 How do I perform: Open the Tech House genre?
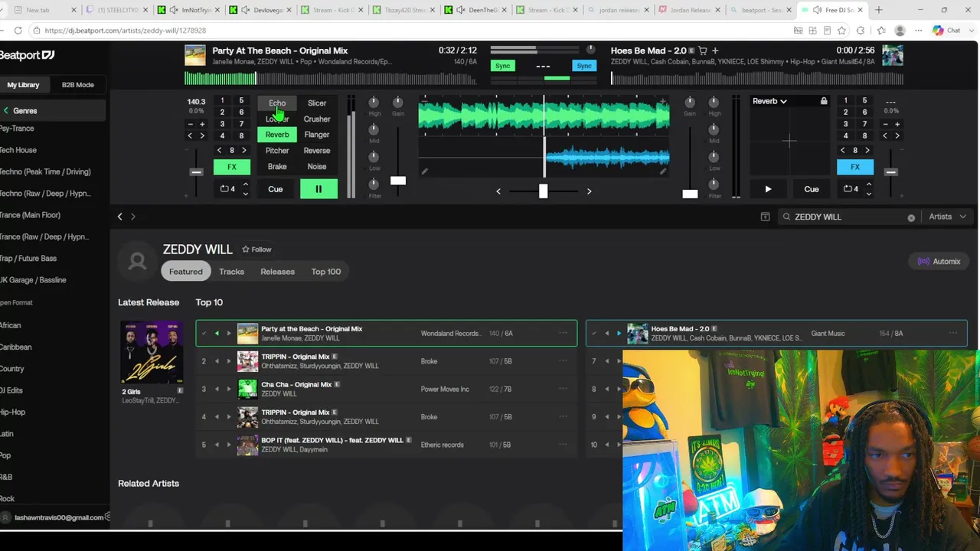coord(18,150)
